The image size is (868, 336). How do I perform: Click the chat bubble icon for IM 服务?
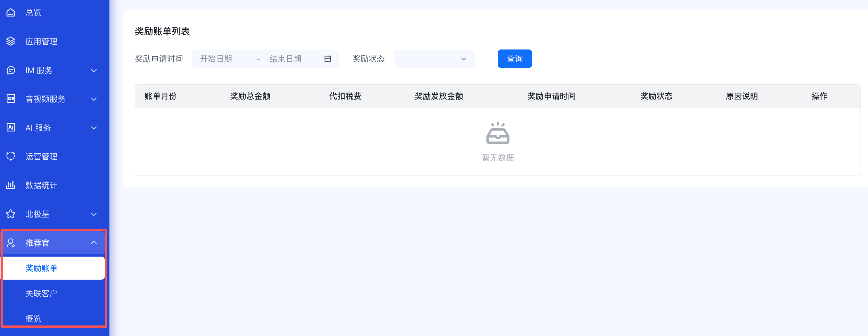click(11, 70)
